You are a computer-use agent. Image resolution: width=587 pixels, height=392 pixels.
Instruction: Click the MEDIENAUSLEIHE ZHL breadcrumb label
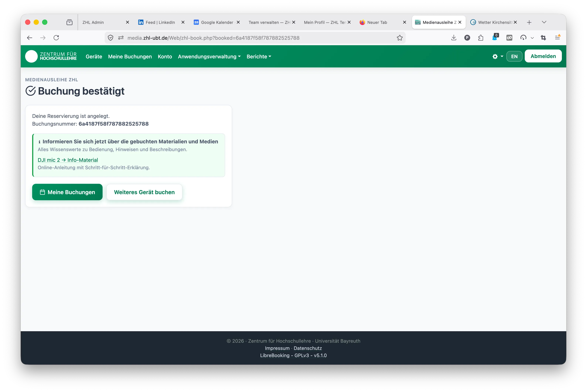pos(52,80)
